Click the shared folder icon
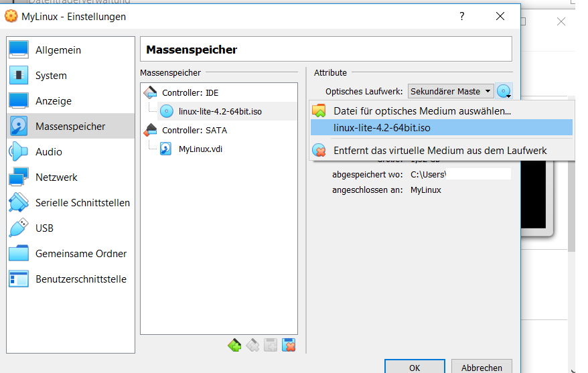The image size is (588, 373). [18, 253]
